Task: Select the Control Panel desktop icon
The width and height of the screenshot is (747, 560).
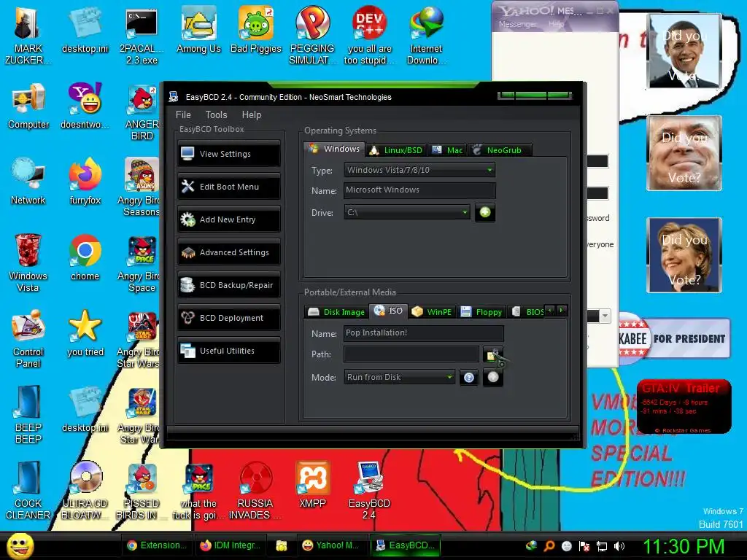Action: tap(28, 338)
